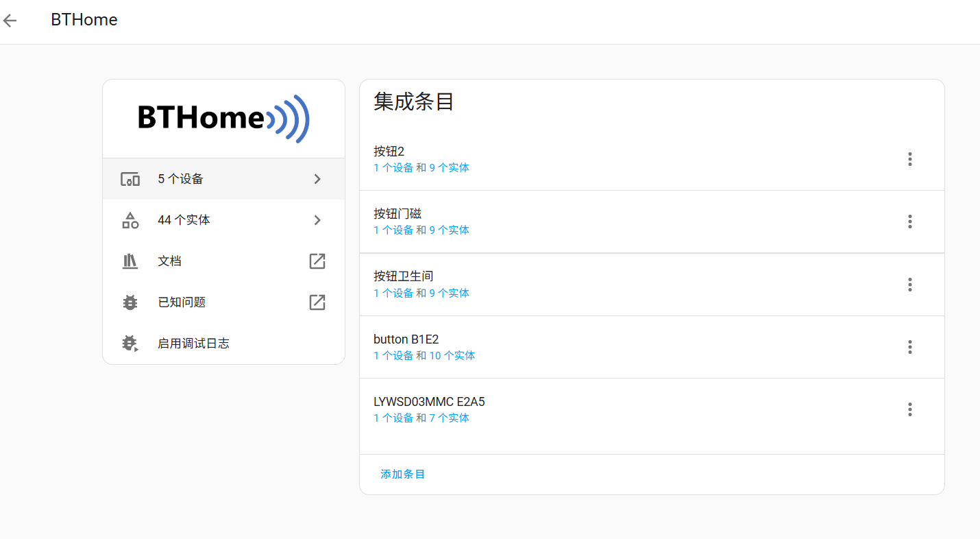This screenshot has height=539, width=980.
Task: Open 9 个实体 link under 按钮卫生间
Action: tap(450, 293)
